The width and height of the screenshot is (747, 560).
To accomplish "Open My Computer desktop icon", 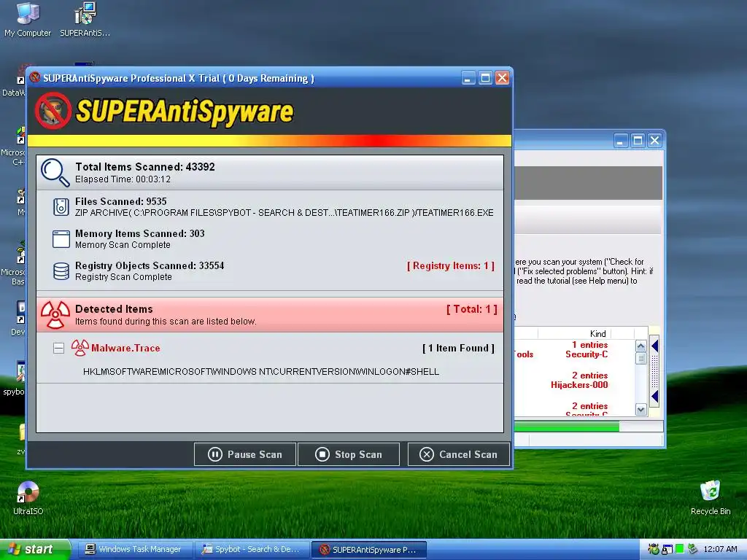I will (x=28, y=19).
